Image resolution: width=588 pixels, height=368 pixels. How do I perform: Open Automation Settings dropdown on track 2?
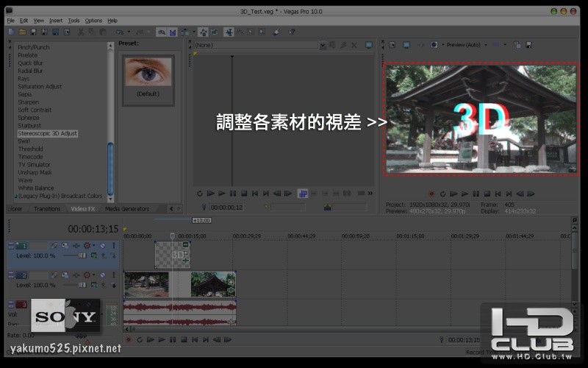coord(93,275)
